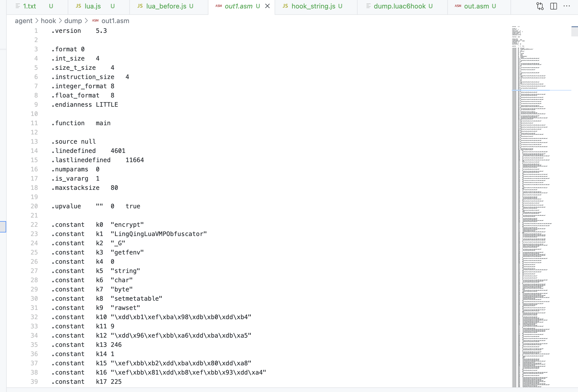Click the text file icon on 1.txt tab

[x=18, y=6]
